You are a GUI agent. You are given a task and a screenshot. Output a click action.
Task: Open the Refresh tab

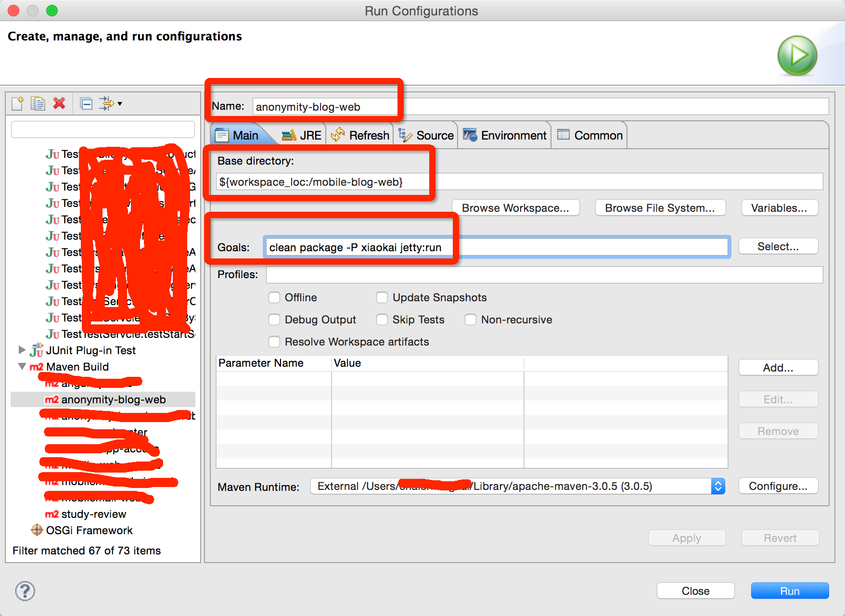pos(360,135)
